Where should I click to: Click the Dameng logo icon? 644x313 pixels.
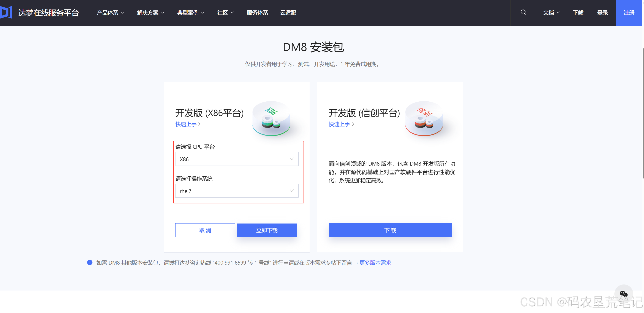[x=6, y=12]
